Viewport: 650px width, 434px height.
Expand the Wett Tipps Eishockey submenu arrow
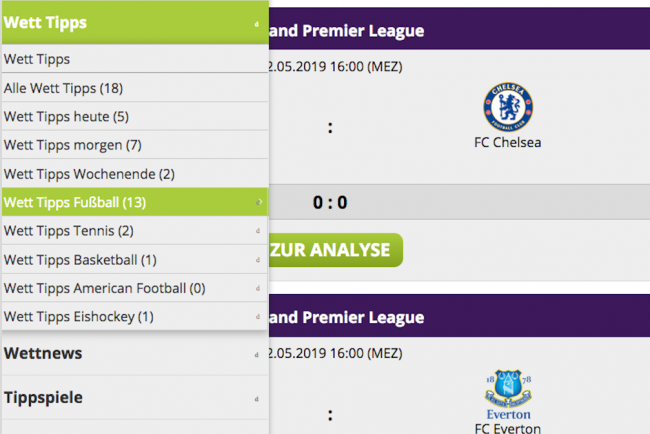[x=258, y=318]
